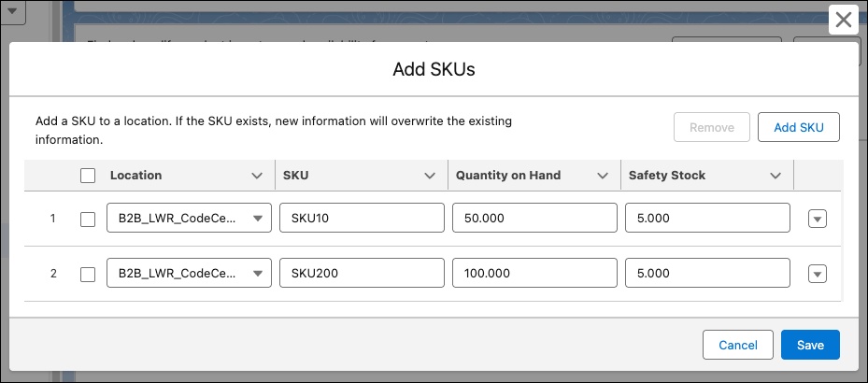Click the Safety Stock header label
The width and height of the screenshot is (868, 383).
(x=666, y=176)
